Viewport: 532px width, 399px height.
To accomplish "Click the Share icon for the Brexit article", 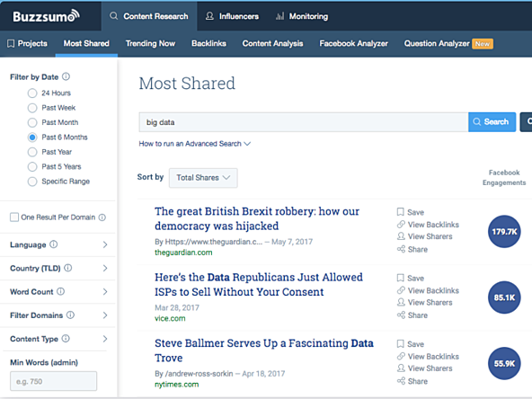I will (x=401, y=249).
